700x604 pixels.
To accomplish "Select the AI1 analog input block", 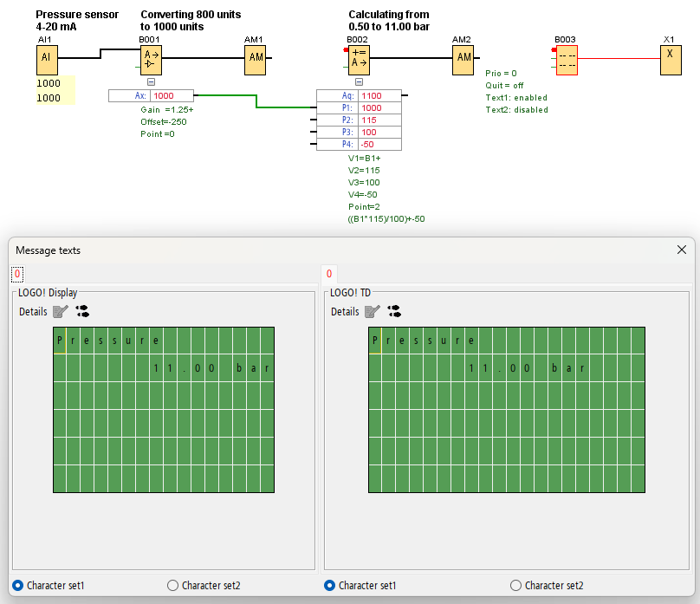I will click(x=47, y=59).
